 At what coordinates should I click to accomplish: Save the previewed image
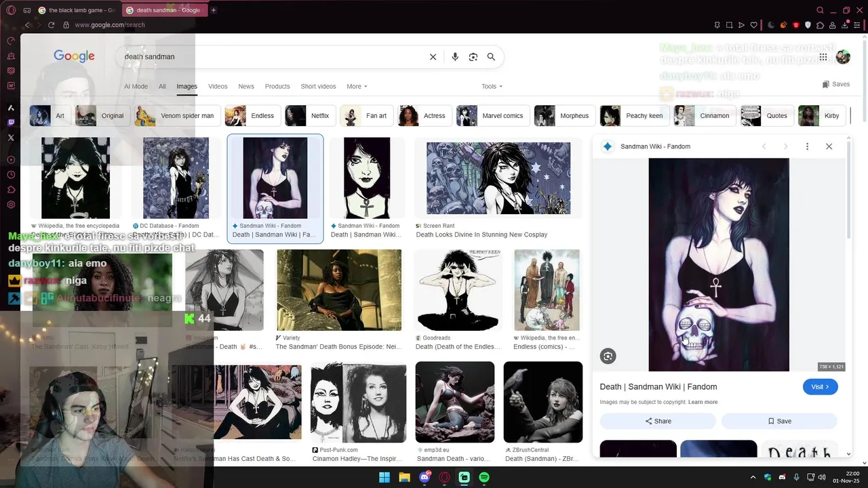779,421
